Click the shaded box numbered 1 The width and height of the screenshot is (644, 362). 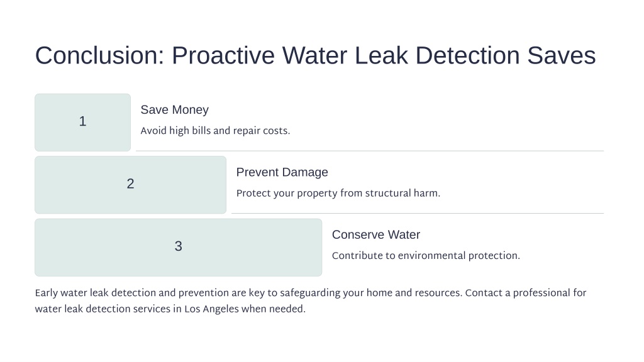click(82, 123)
